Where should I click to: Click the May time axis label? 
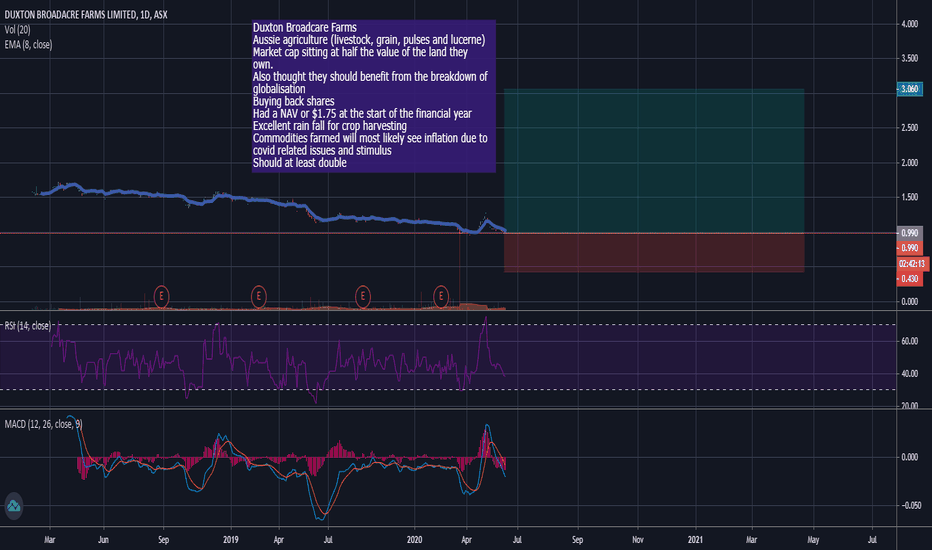813,540
